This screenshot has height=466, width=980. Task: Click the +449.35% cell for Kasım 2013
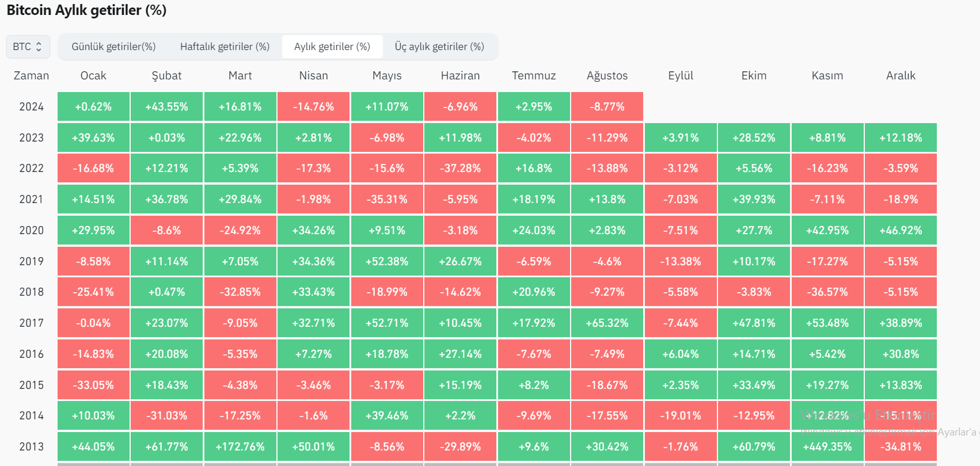click(x=827, y=447)
